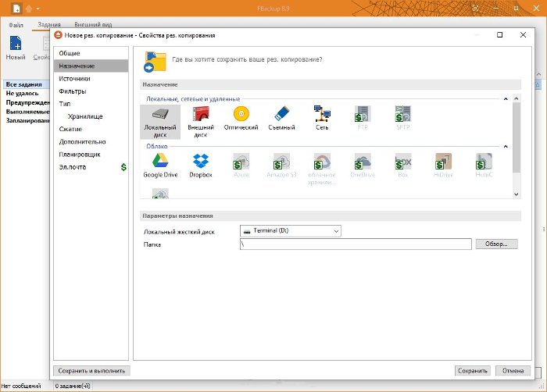Click the destination list scrollbar up arrow
Image resolution: width=547 pixels, height=392 pixels.
click(x=517, y=98)
